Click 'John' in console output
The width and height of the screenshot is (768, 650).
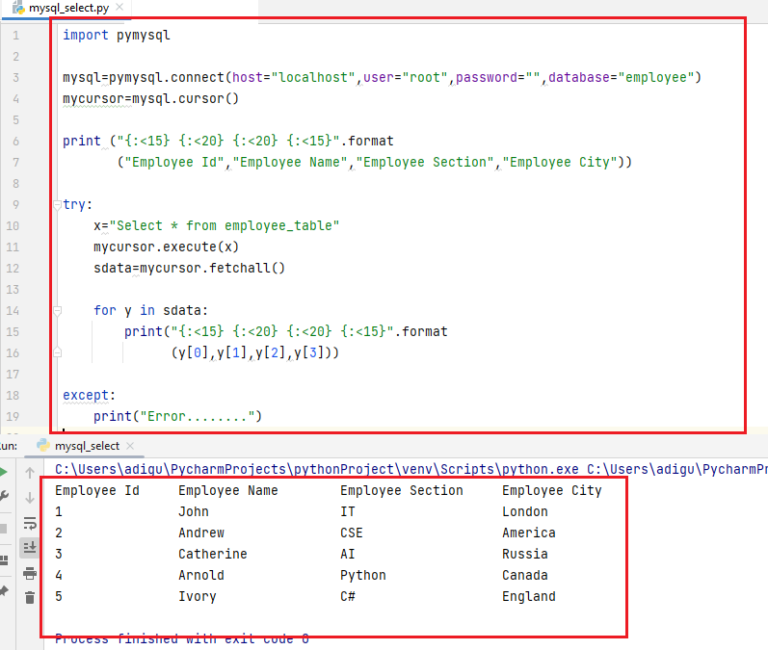[x=193, y=511]
